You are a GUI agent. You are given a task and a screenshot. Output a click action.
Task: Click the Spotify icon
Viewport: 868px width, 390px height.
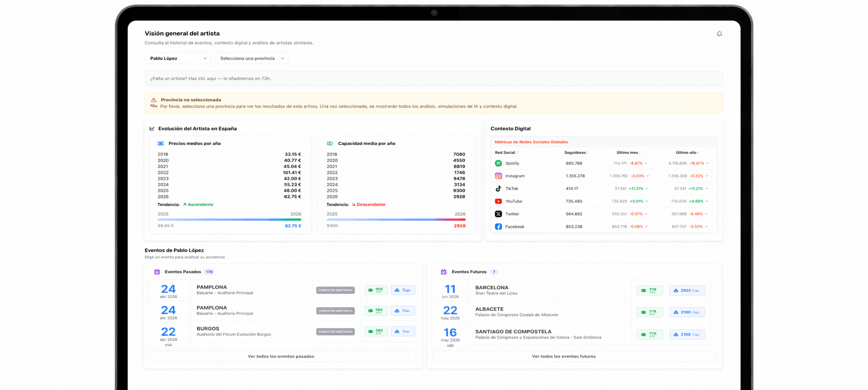coord(498,163)
